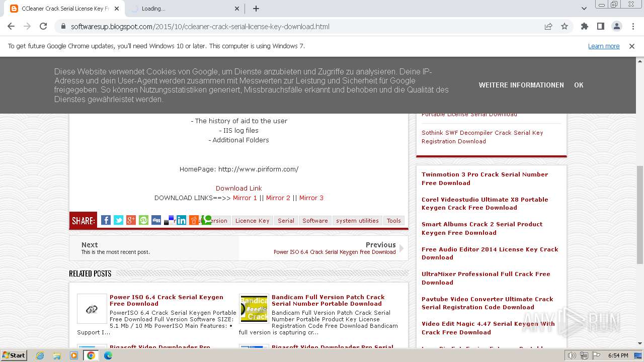Close the Loading tab
The height and width of the screenshot is (362, 644).
pyautogui.click(x=237, y=9)
